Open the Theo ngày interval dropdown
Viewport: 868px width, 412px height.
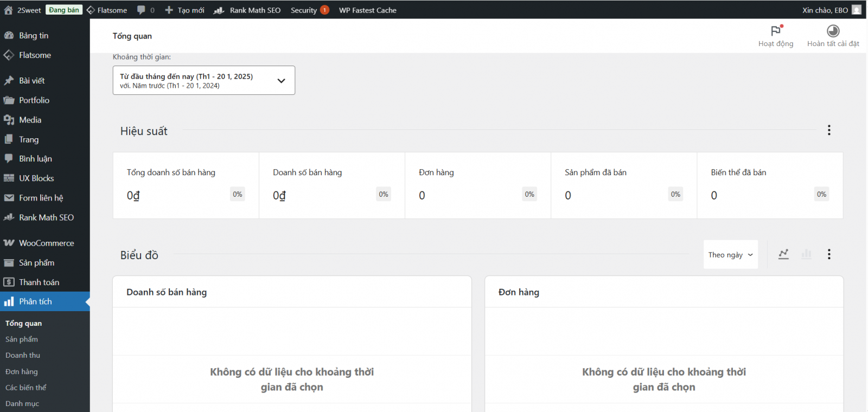coord(730,255)
